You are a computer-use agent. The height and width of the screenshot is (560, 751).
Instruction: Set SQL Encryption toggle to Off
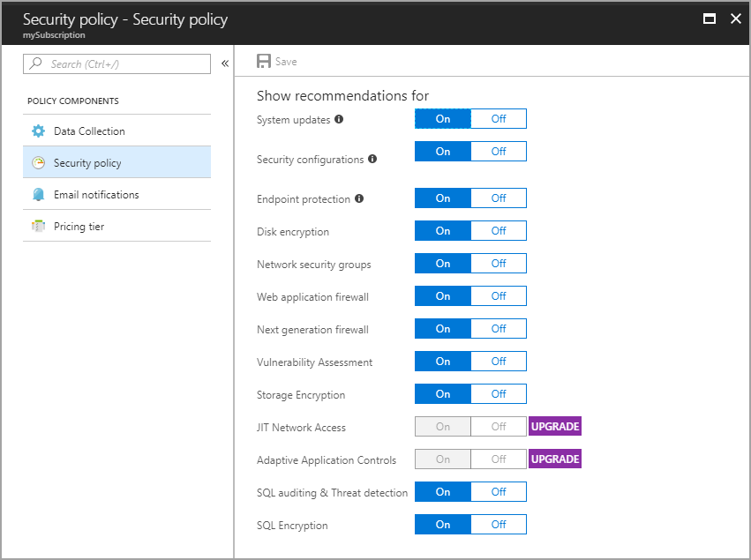499,525
